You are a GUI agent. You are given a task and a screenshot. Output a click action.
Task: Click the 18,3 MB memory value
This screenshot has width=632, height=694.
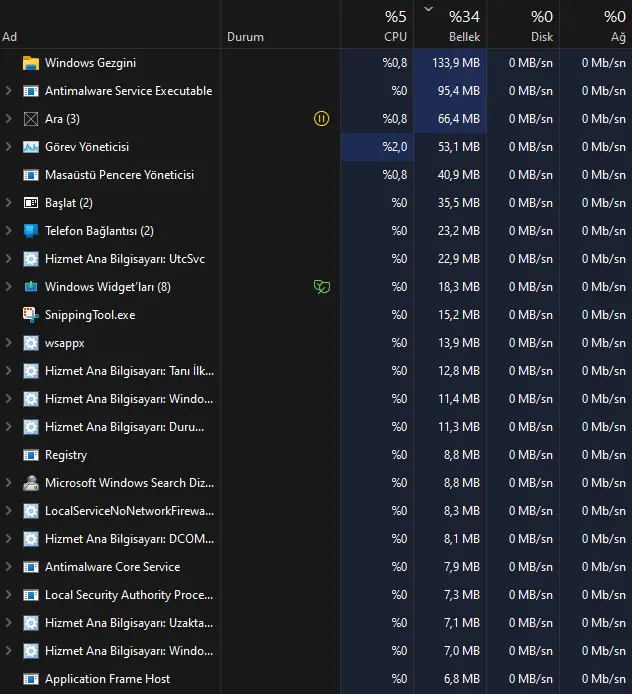point(459,287)
